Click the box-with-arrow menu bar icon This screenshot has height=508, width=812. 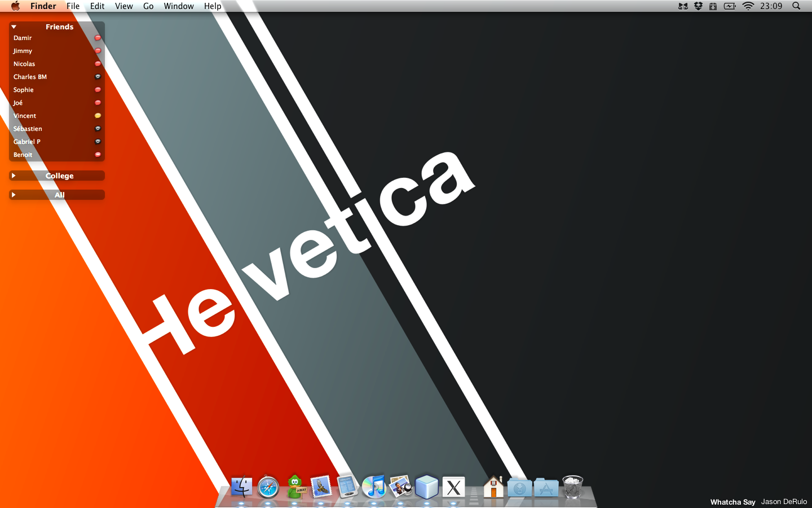coord(713,6)
